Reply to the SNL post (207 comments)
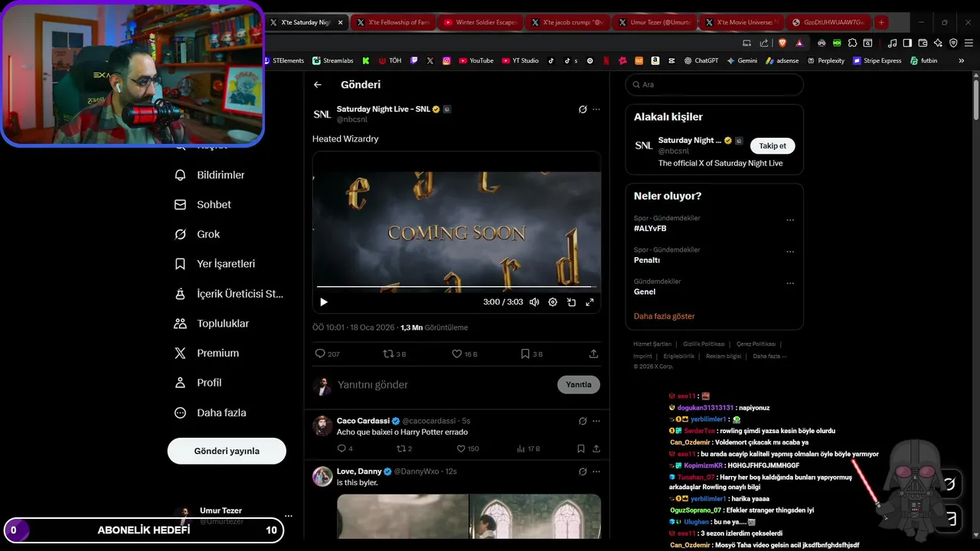Viewport: 980px width, 551px height. click(x=327, y=354)
